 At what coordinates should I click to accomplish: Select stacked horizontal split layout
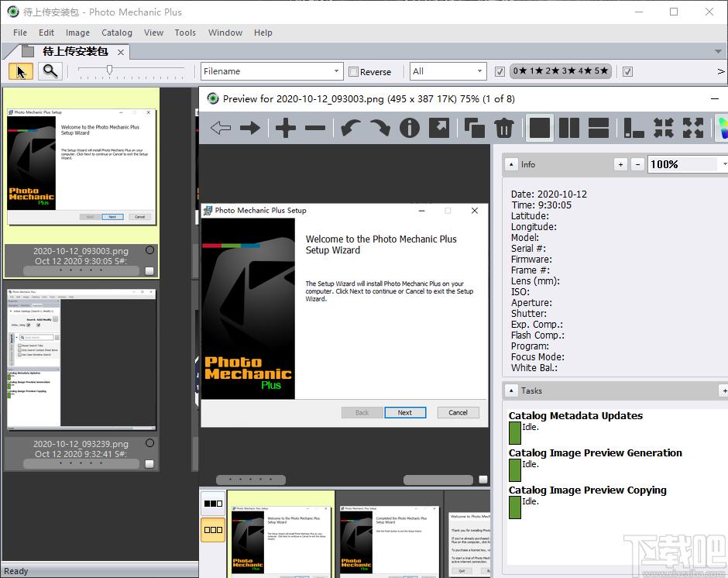(x=599, y=128)
